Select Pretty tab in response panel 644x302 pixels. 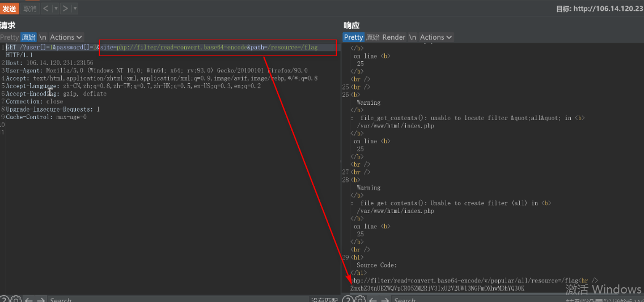click(x=353, y=37)
